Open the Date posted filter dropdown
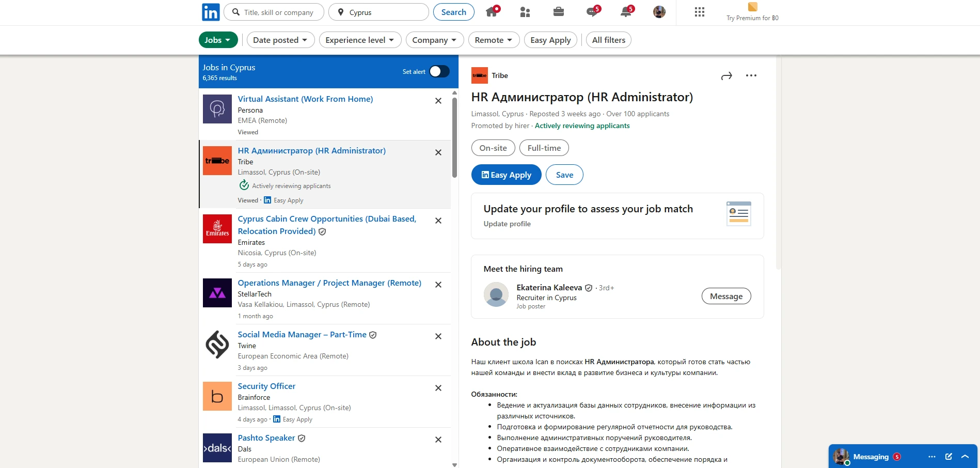Viewport: 980px width, 468px height. coord(280,40)
